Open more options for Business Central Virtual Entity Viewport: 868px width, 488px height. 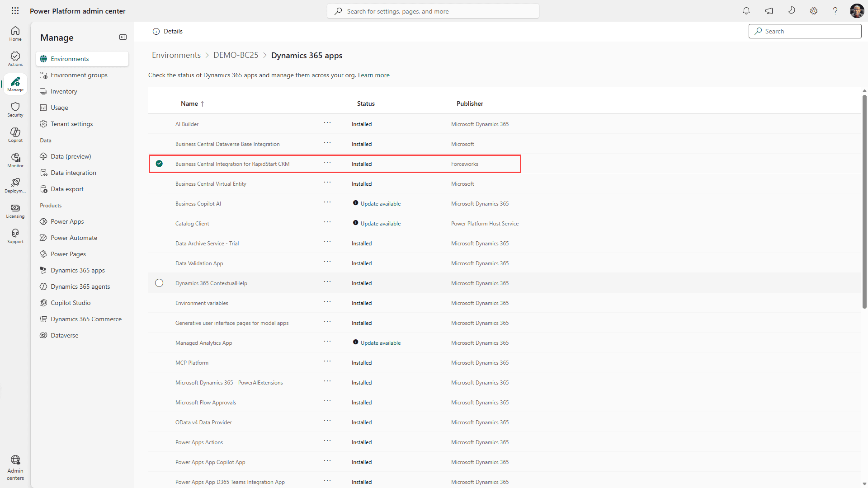(327, 183)
